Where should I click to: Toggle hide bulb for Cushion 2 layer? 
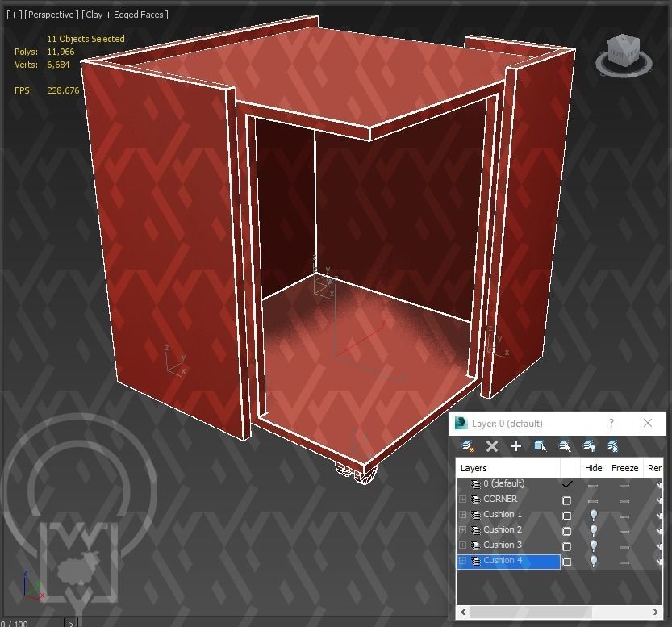(594, 530)
